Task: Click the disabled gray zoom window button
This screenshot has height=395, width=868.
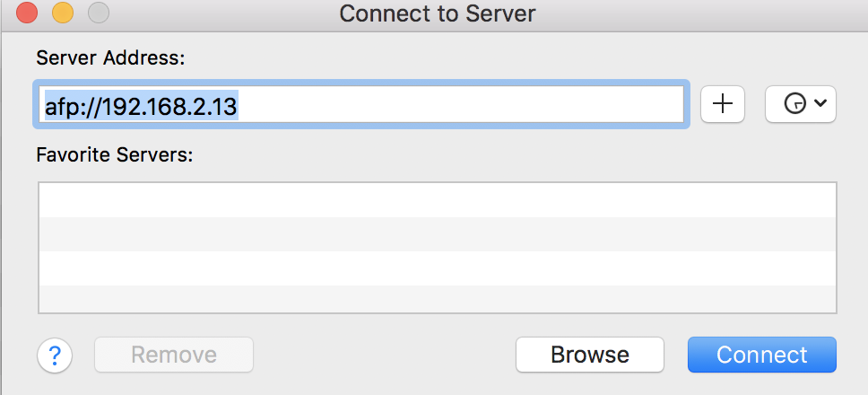Action: (x=99, y=13)
